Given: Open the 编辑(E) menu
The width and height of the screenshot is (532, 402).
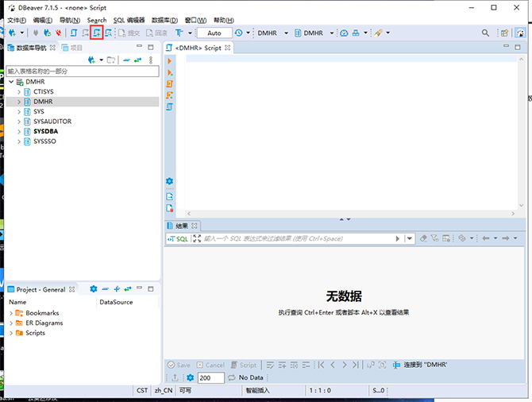Looking at the screenshot, I should (43, 21).
